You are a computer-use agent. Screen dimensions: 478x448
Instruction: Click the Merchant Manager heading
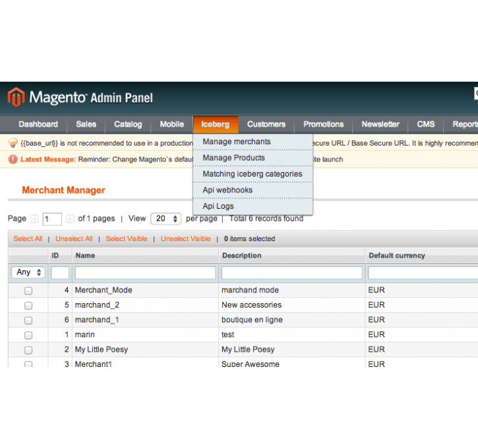tap(64, 190)
